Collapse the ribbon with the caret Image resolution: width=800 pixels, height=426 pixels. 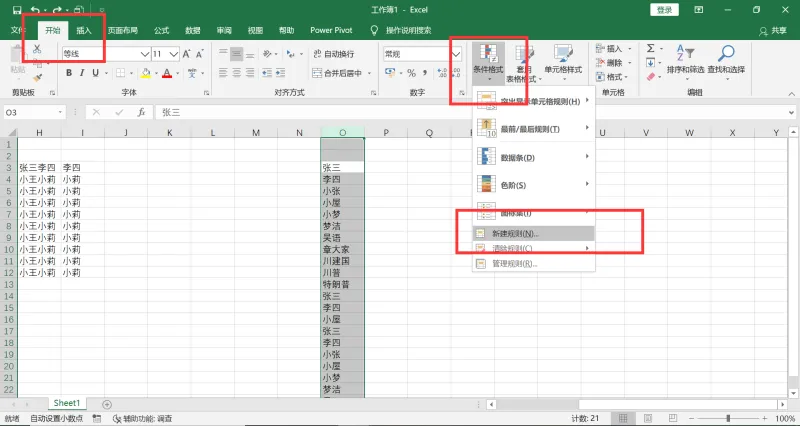point(791,93)
